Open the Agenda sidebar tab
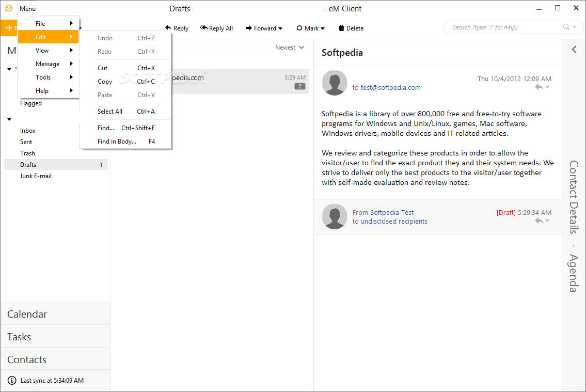586x392 pixels. pos(574,273)
